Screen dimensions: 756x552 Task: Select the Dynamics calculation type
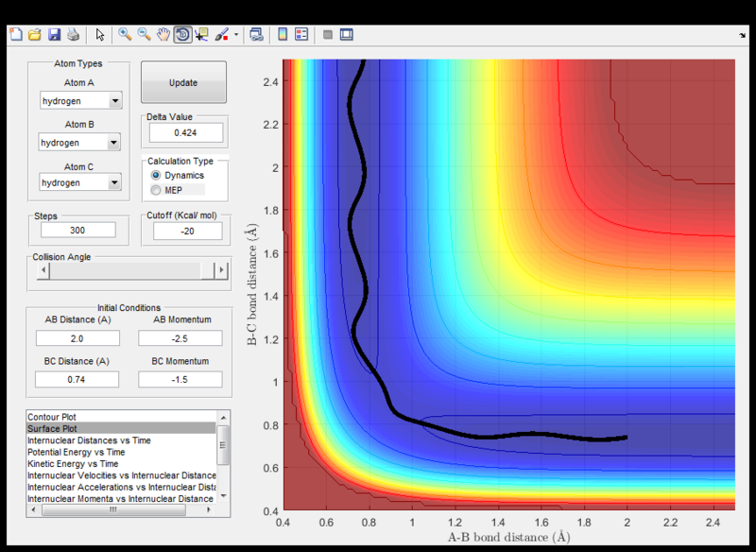157,176
